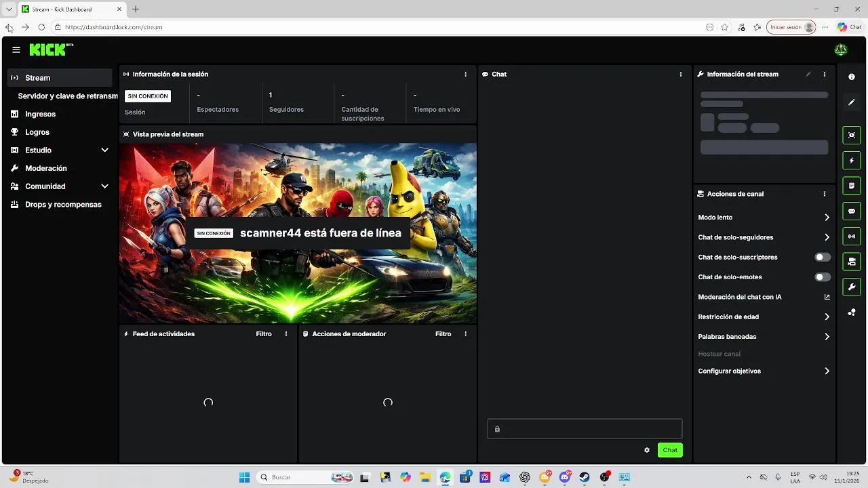This screenshot has width=868, height=488.
Task: Click the browser address bar URL
Action: pos(114,27)
